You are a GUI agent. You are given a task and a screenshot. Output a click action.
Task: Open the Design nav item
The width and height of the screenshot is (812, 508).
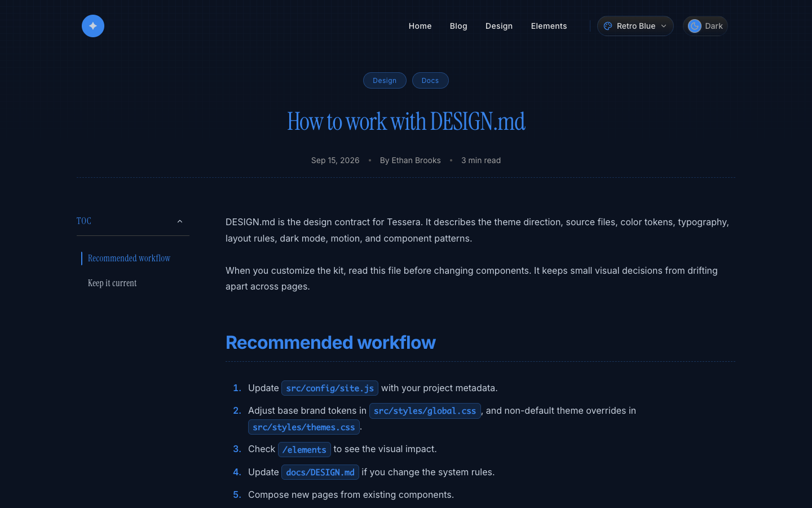pyautogui.click(x=499, y=26)
